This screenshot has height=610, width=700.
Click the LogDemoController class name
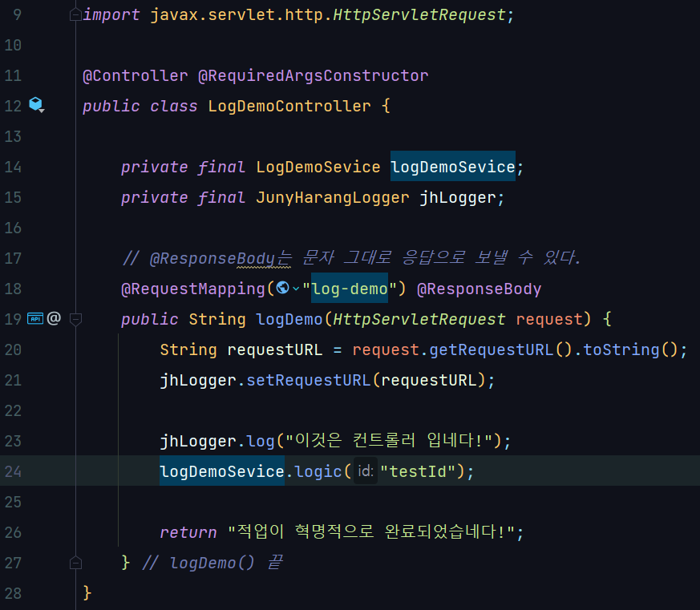point(289,106)
